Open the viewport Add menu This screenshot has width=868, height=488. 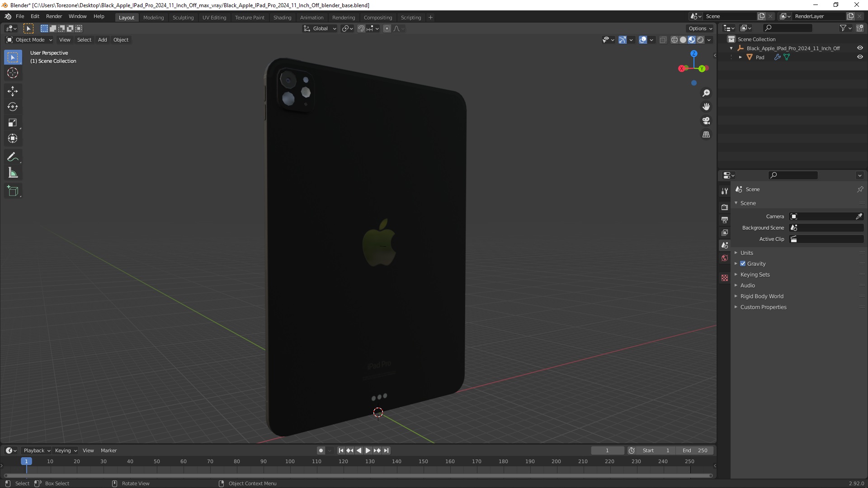click(103, 40)
